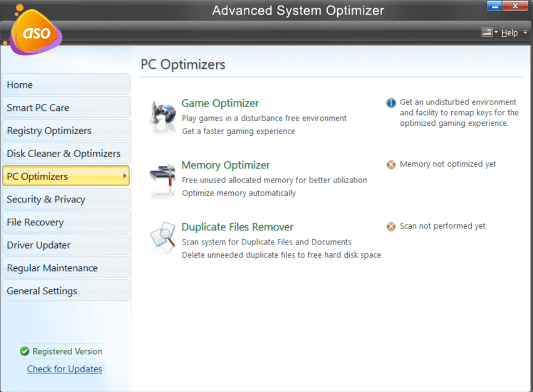The width and height of the screenshot is (533, 392).
Task: Click the Registered Version text
Action: (67, 351)
